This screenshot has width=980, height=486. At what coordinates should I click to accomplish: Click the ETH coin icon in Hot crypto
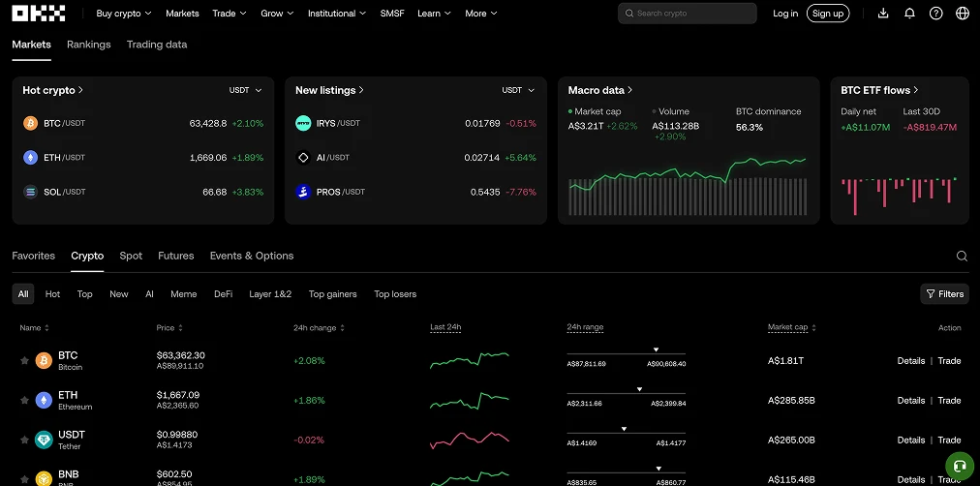(31, 158)
